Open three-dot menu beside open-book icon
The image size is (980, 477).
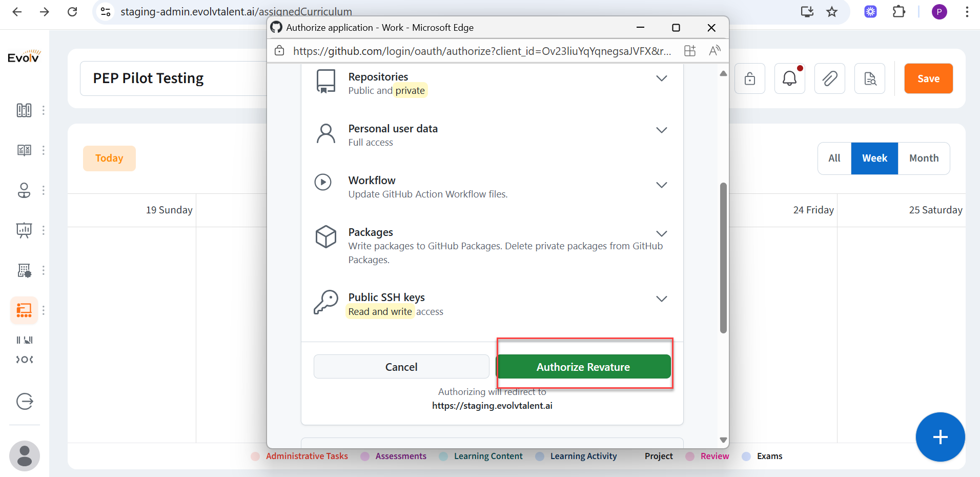44,150
